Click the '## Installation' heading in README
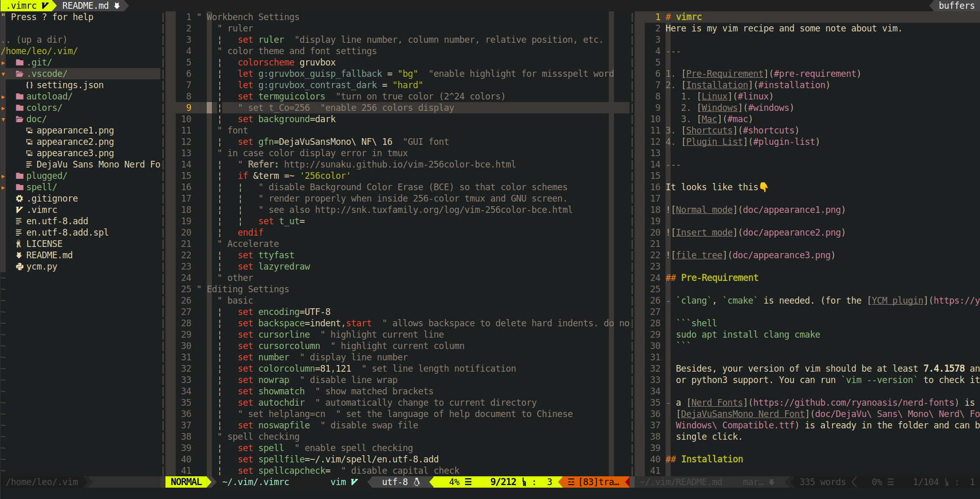This screenshot has width=980, height=499. pos(704,459)
